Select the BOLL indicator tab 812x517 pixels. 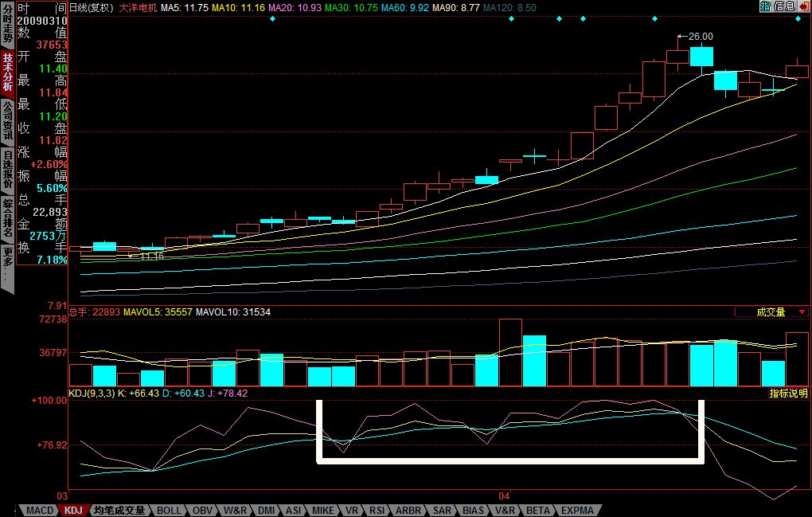[169, 511]
